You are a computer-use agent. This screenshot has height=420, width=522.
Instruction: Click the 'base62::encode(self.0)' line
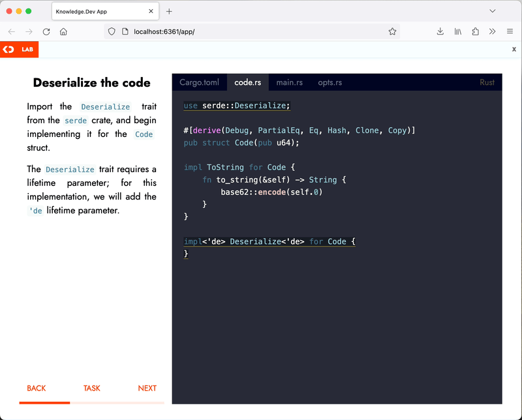(271, 192)
